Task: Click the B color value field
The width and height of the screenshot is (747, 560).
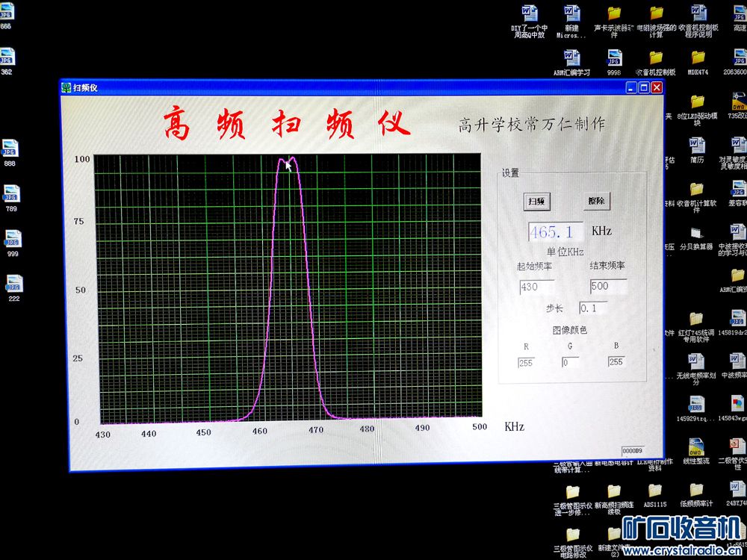Action: [616, 362]
